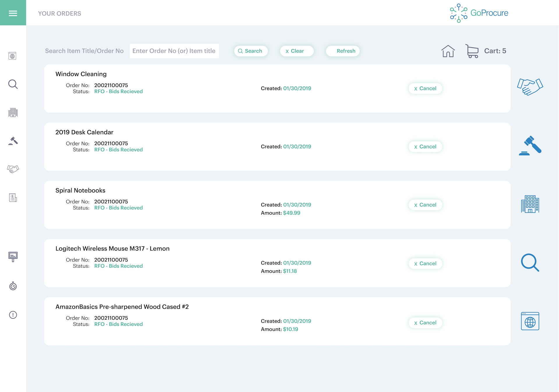Open the hamburger menu

[x=13, y=13]
